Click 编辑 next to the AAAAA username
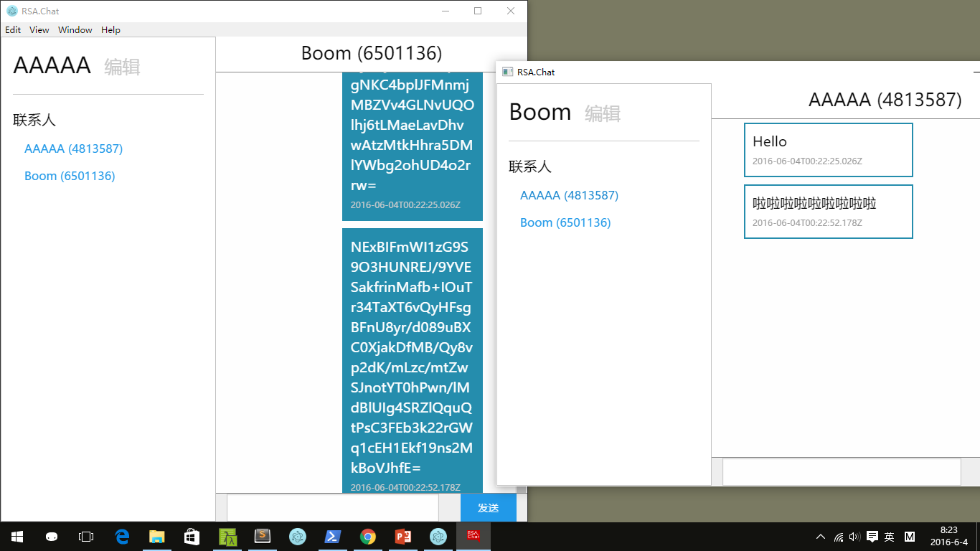 122,67
